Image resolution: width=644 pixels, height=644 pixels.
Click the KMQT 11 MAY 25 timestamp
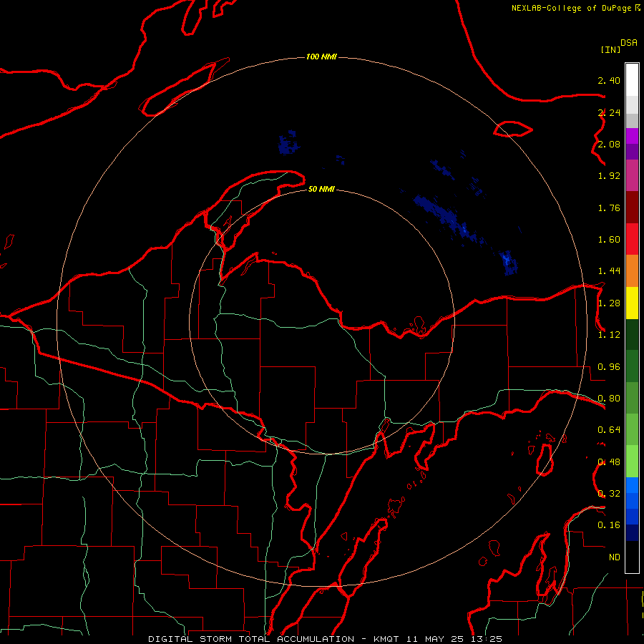[438, 639]
